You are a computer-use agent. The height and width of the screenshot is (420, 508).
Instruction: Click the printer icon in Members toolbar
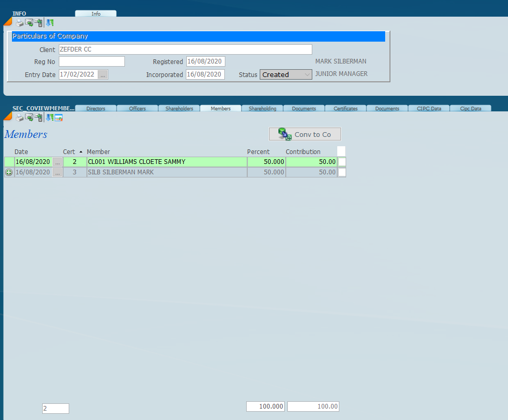(x=19, y=118)
